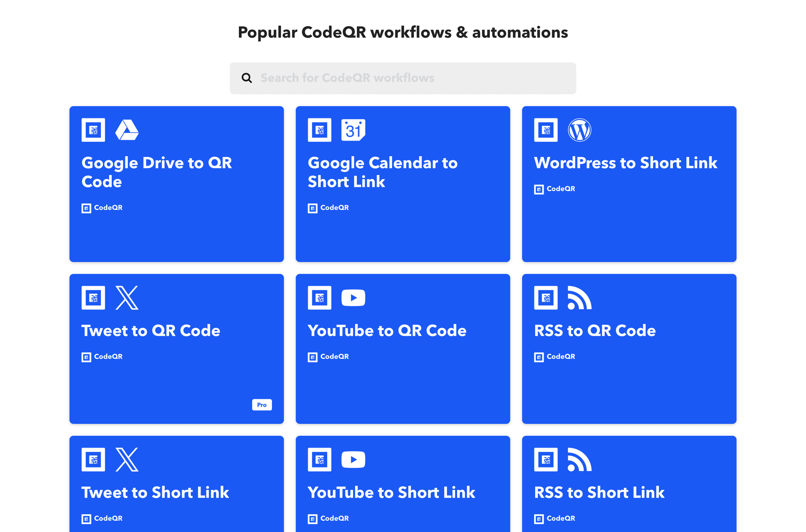Click the Google Calendar icon

point(353,130)
